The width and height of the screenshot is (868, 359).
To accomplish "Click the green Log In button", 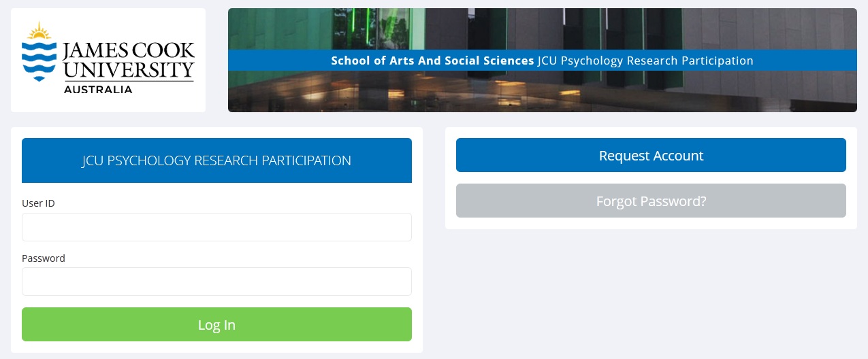I will 216,324.
